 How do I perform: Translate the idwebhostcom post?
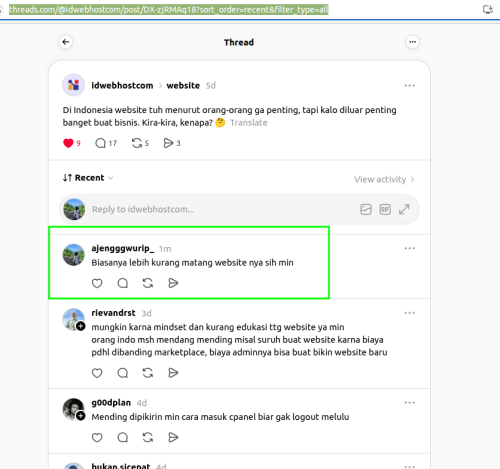coord(249,123)
